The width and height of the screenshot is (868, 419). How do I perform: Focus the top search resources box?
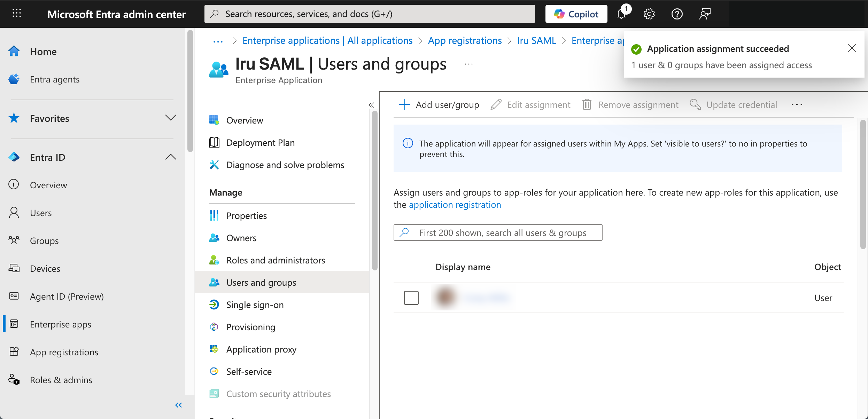coord(370,14)
